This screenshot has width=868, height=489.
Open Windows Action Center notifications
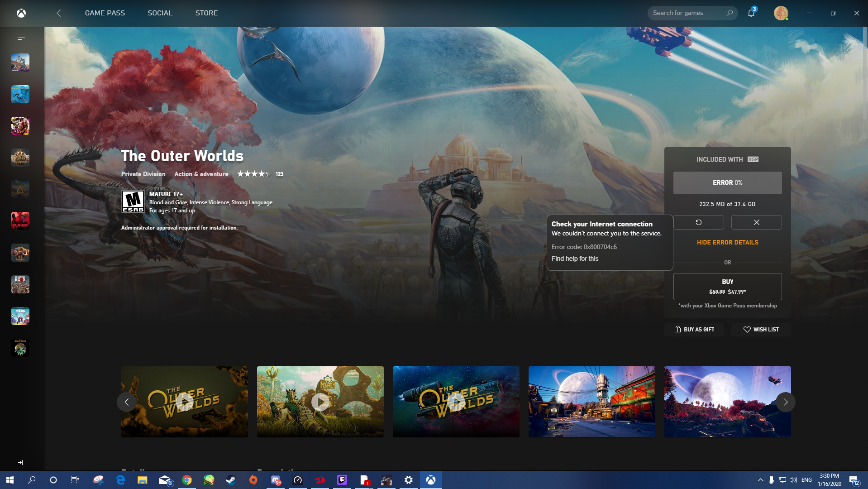(x=854, y=480)
